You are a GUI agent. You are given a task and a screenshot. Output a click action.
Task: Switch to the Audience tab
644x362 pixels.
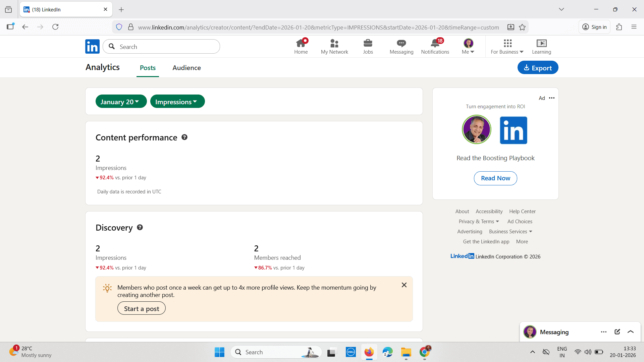(186, 68)
